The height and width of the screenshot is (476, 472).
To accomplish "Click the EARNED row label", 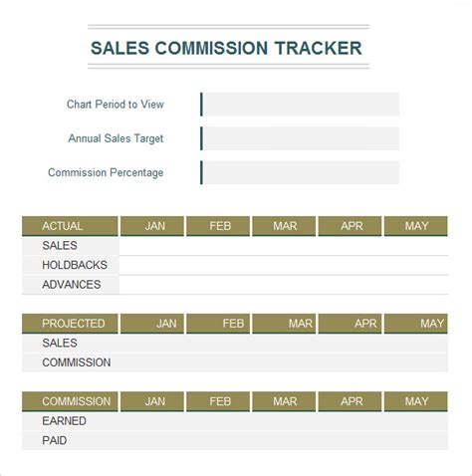I will (x=64, y=421).
